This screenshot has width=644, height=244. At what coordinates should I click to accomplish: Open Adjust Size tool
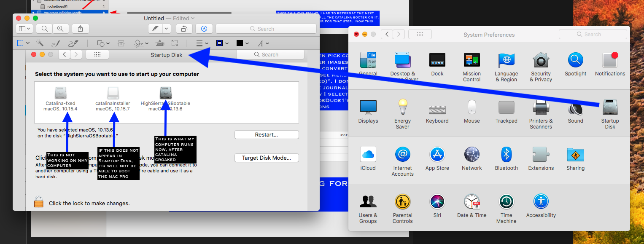click(175, 43)
